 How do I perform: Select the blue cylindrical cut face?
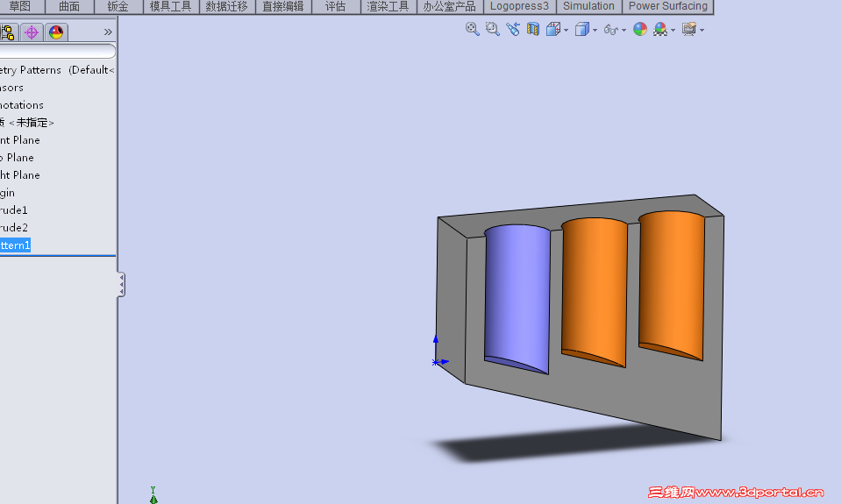tap(517, 297)
